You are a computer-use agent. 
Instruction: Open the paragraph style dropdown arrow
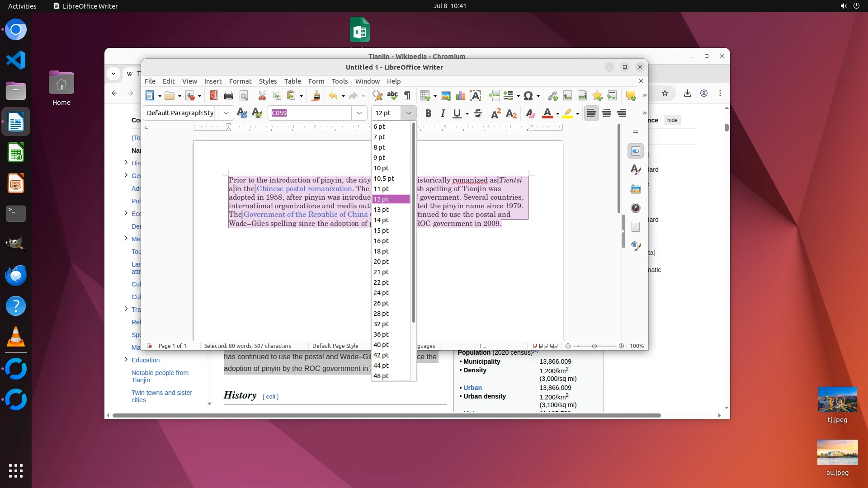click(226, 113)
